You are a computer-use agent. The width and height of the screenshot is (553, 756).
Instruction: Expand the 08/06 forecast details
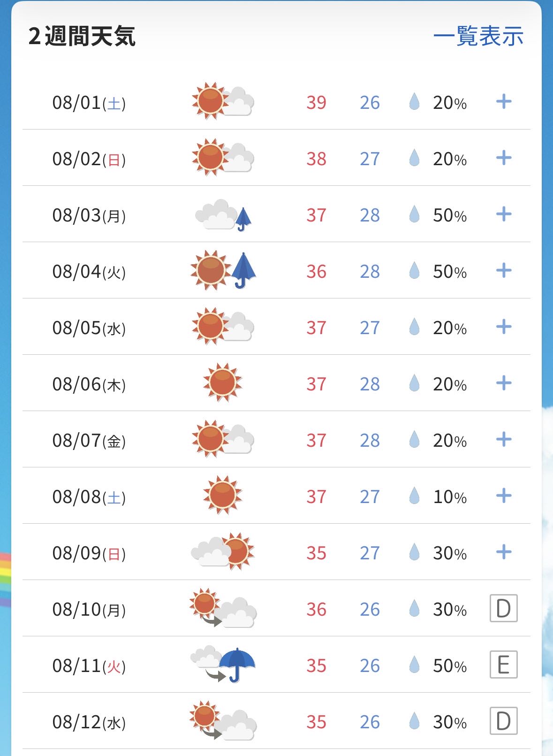coord(504,383)
